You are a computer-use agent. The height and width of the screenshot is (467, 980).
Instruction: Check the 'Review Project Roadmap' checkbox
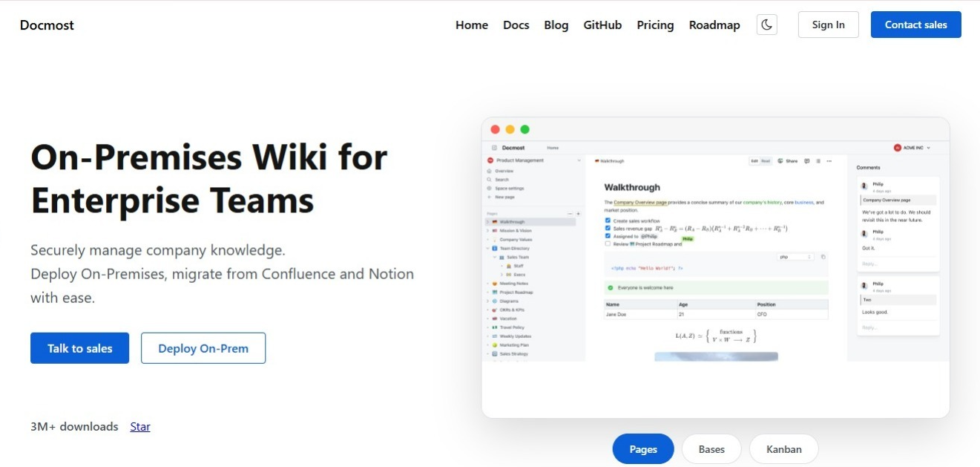tap(608, 244)
